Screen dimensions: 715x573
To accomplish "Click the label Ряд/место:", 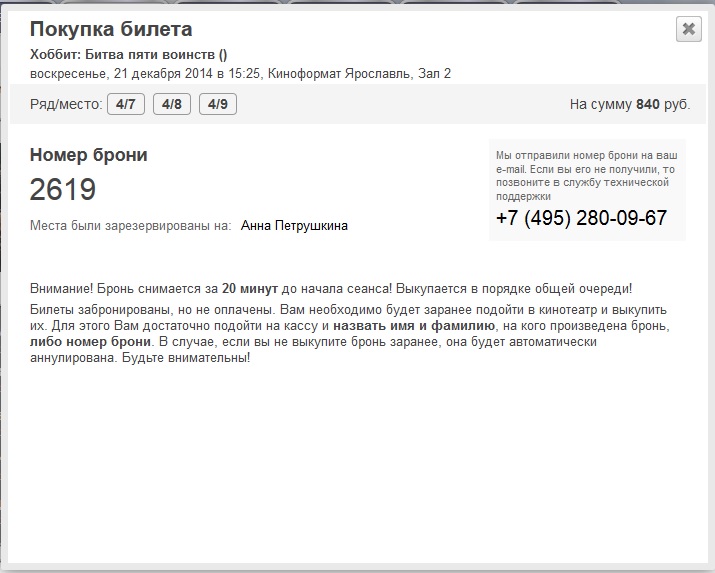I will click(67, 104).
